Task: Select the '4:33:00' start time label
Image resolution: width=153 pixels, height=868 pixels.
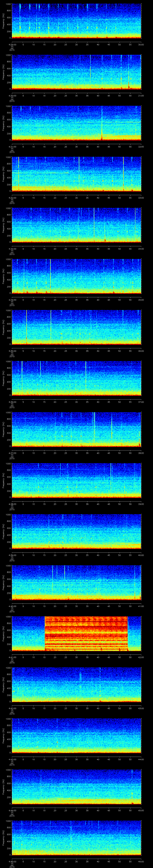Action: click(x=12, y=249)
